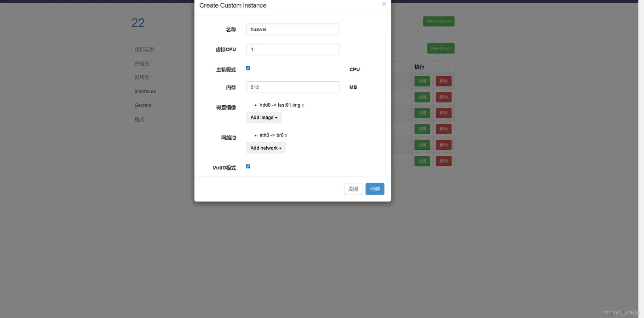Screen dimensions: 644x318
Task: Open 概览 in the sidebar
Action: [x=139, y=119]
